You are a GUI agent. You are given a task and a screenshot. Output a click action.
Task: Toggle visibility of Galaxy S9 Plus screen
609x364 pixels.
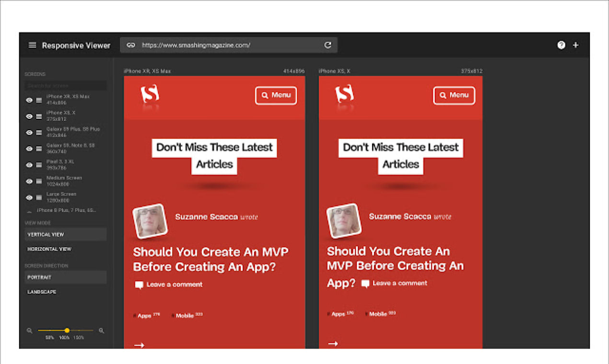tap(29, 133)
